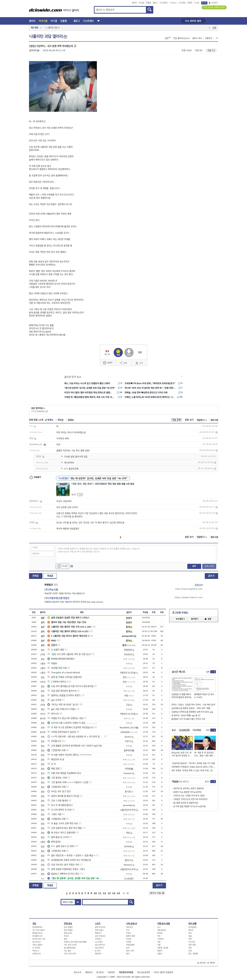The height and width of the screenshot is (980, 247).
Task: Click the help question-mark icon beside 디시콘
Action: click(x=71, y=566)
